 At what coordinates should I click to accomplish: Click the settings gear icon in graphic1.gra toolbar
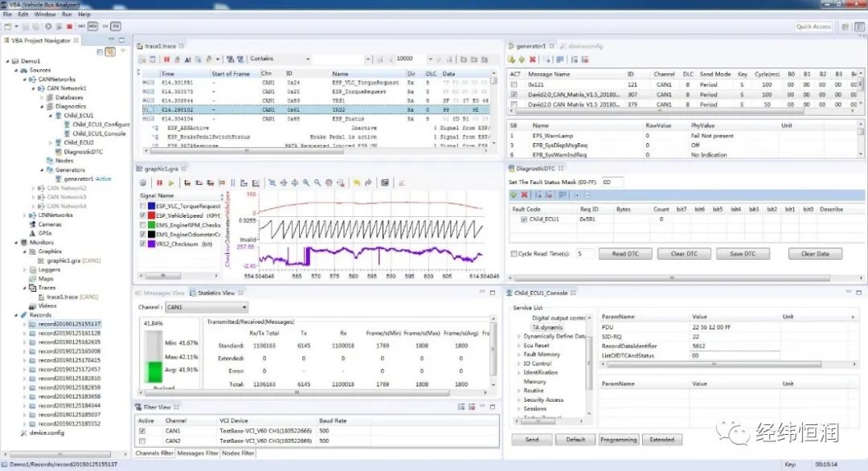(x=143, y=183)
